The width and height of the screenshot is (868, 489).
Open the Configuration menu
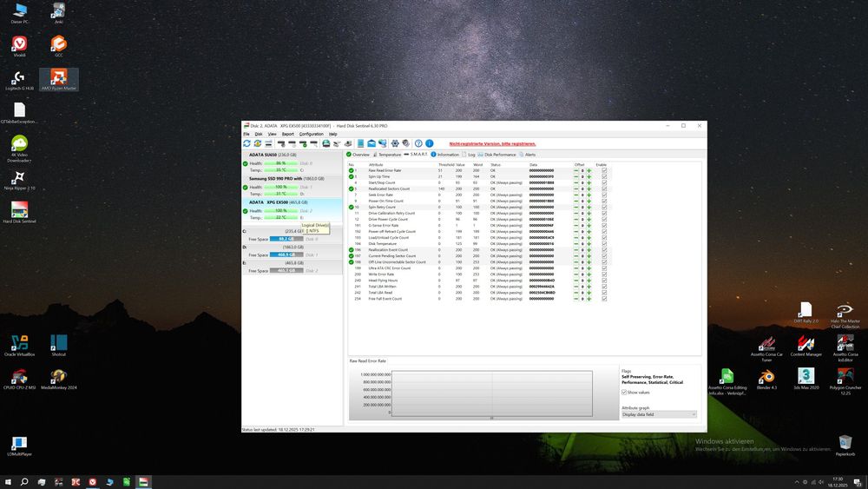coord(311,134)
